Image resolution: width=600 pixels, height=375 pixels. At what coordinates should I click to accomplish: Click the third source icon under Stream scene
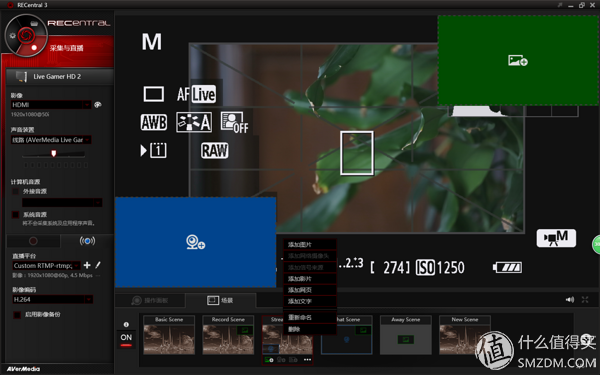point(293,360)
